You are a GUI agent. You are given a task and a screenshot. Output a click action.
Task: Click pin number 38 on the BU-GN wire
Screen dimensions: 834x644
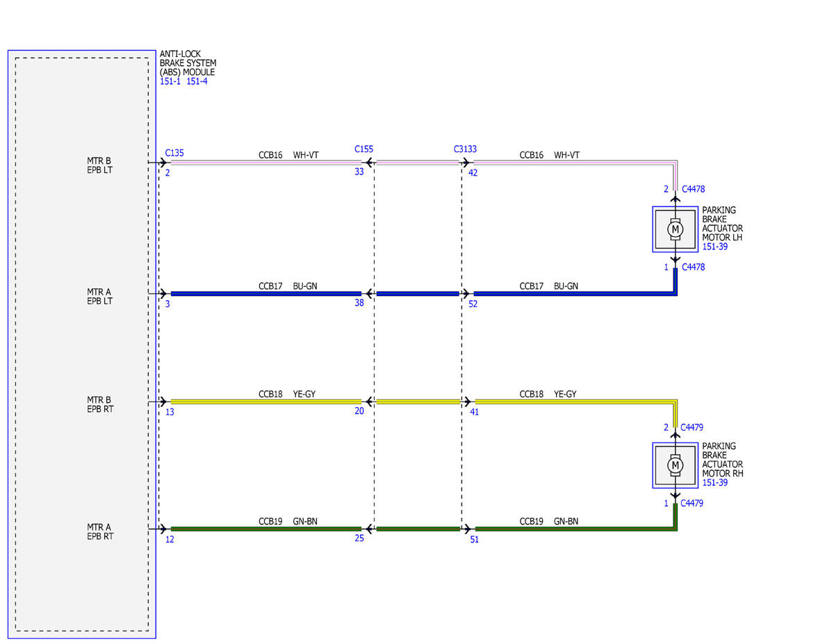pos(359,304)
